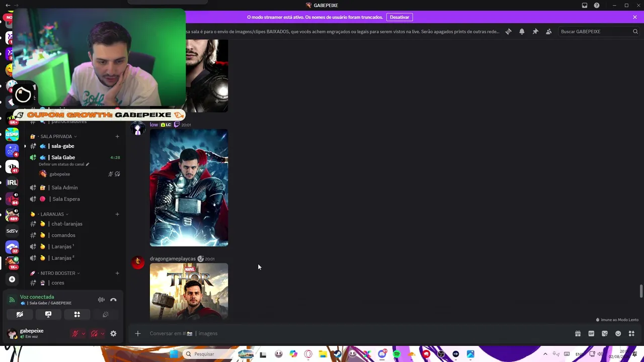The height and width of the screenshot is (362, 644).
Task: Click the chat scrollbar thumb
Action: click(x=641, y=292)
